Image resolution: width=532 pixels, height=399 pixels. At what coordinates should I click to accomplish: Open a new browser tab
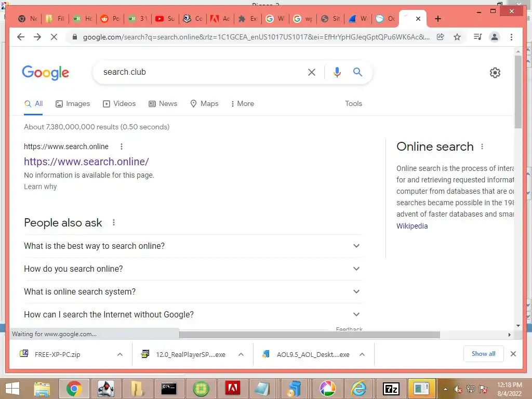[x=437, y=19]
